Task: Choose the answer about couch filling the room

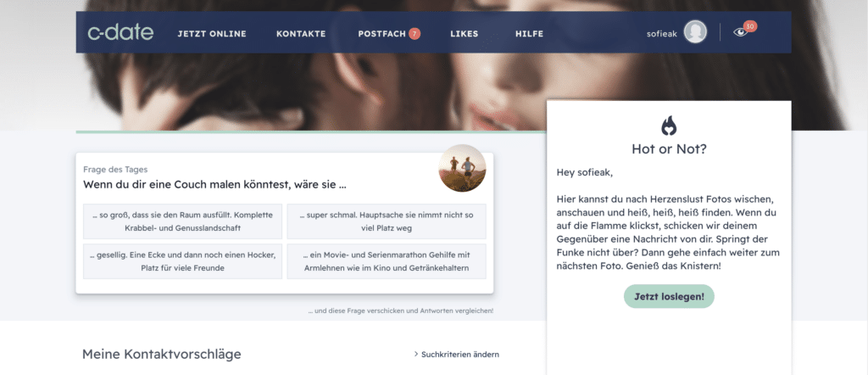Action: [x=183, y=221]
